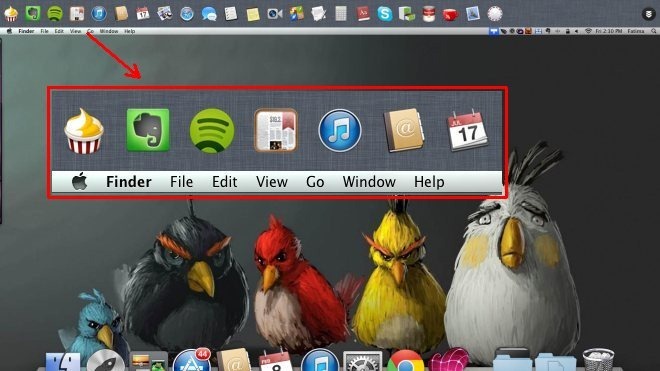660x371 pixels.
Task: Open the white paper sheets icon in top bar
Action: [319, 13]
